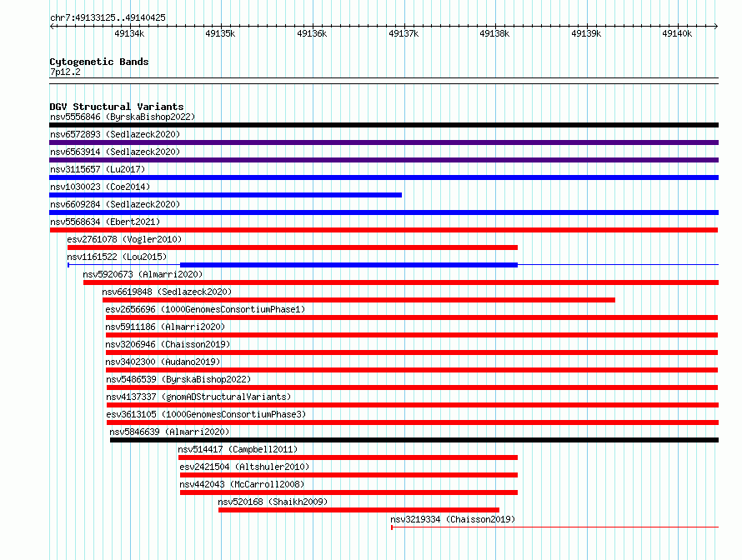This screenshot has width=742, height=560.
Task: Open variant nsv5486539 (ByrskaBishop2022) label
Action: (x=178, y=379)
